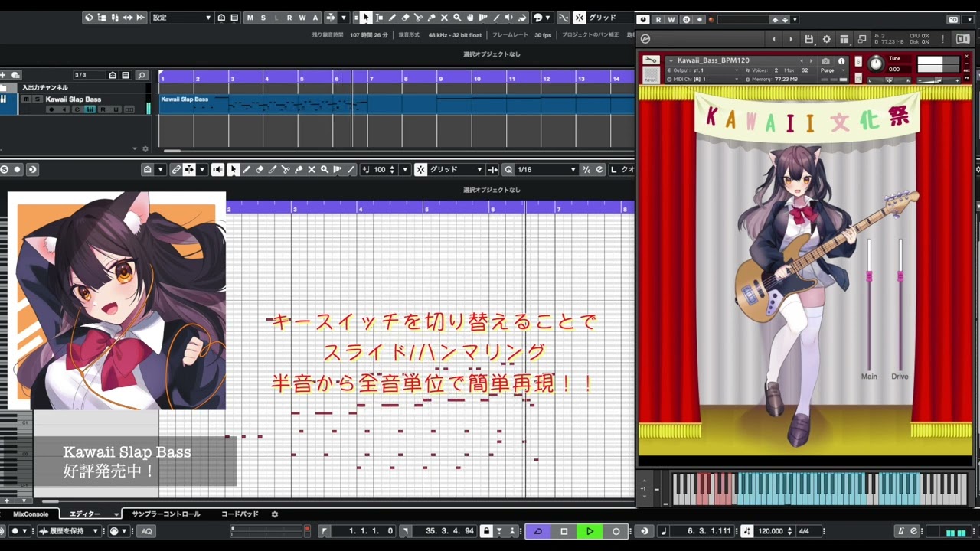
Task: Select the Range Selection tool in top toolbar
Action: pos(379,18)
